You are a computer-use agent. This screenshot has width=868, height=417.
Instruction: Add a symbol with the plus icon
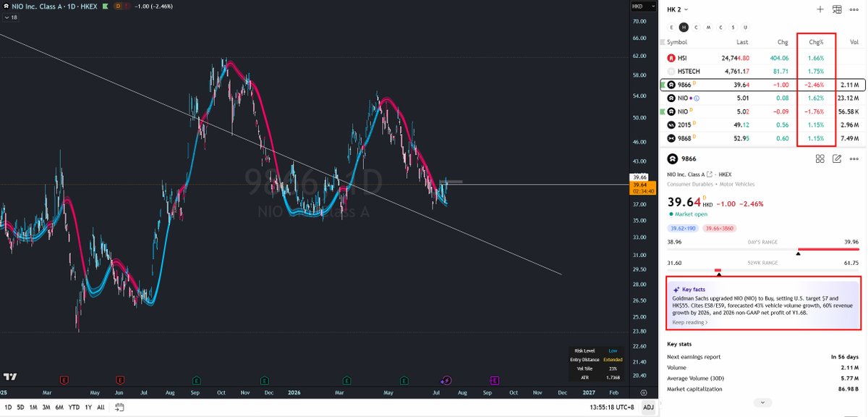(820, 9)
